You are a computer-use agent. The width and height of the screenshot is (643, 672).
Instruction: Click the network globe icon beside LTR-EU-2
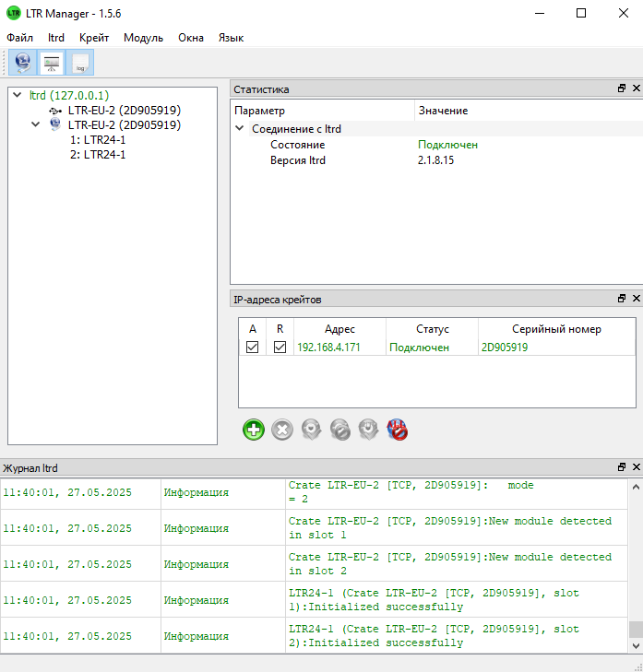pos(55,124)
